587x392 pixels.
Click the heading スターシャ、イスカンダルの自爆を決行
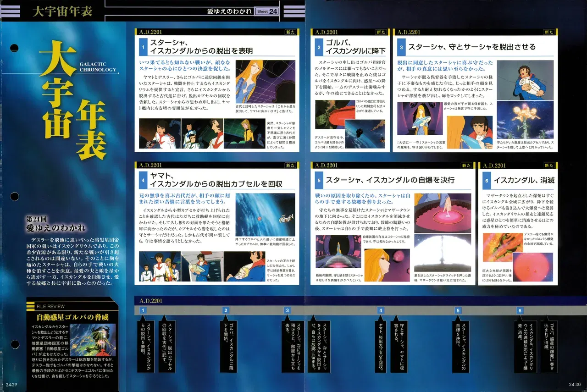(390, 180)
